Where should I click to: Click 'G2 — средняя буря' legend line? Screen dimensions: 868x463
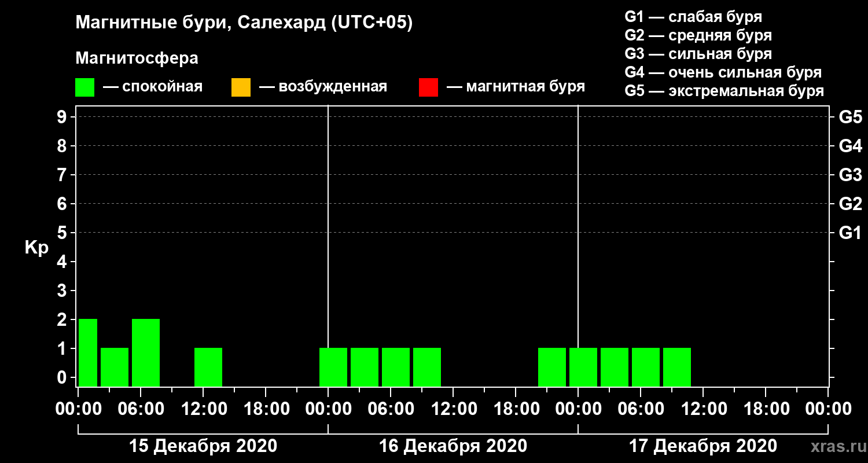coord(698,35)
